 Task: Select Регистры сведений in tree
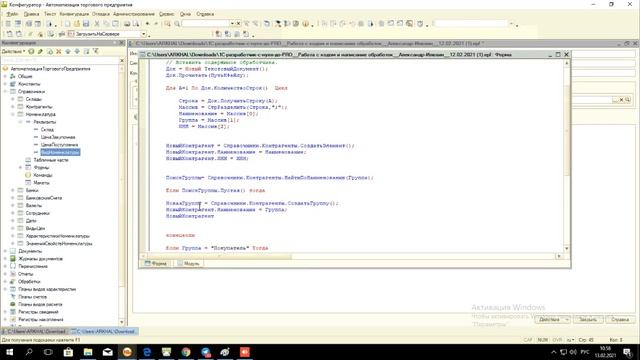pyautogui.click(x=38, y=312)
